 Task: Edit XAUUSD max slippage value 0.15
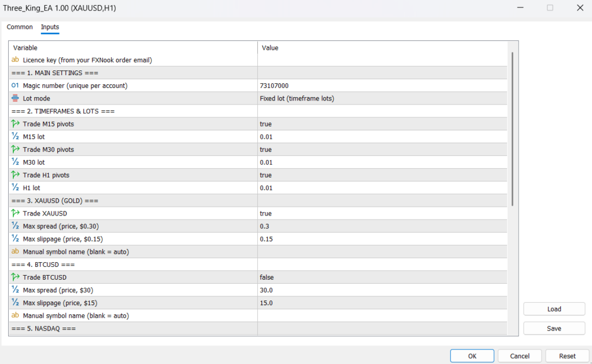pyautogui.click(x=382, y=239)
